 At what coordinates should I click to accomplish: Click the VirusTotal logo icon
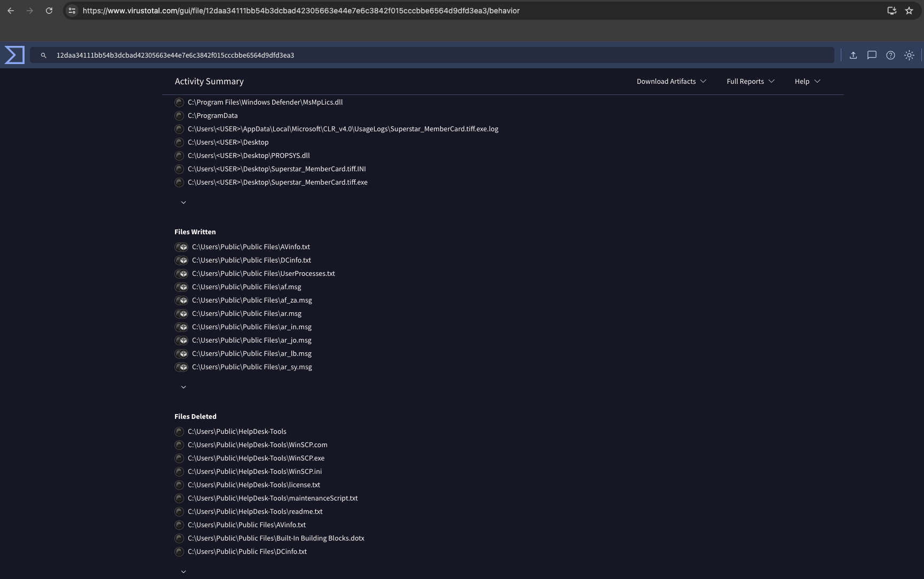click(x=14, y=55)
